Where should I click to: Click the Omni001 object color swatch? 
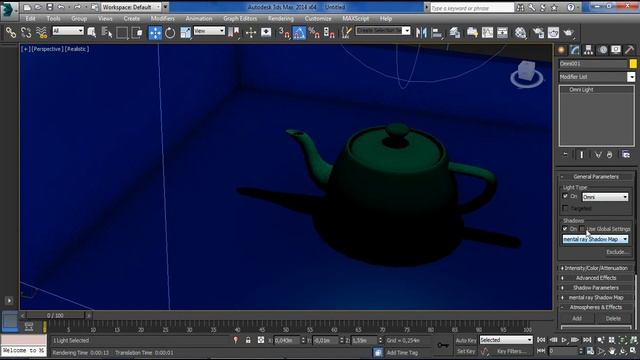[x=633, y=64]
